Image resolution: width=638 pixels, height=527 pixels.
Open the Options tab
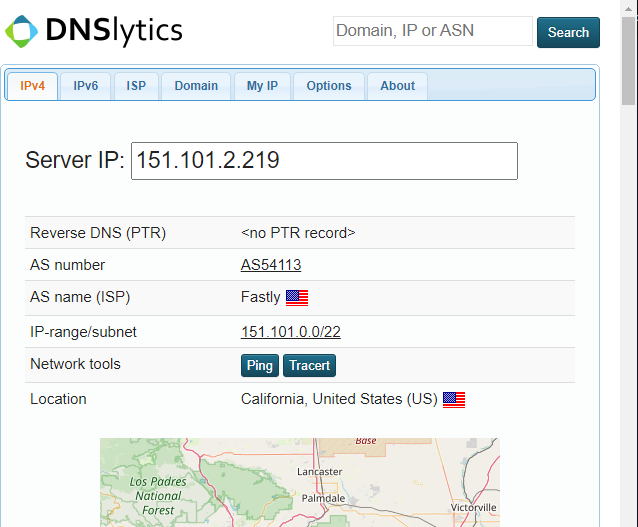[329, 86]
